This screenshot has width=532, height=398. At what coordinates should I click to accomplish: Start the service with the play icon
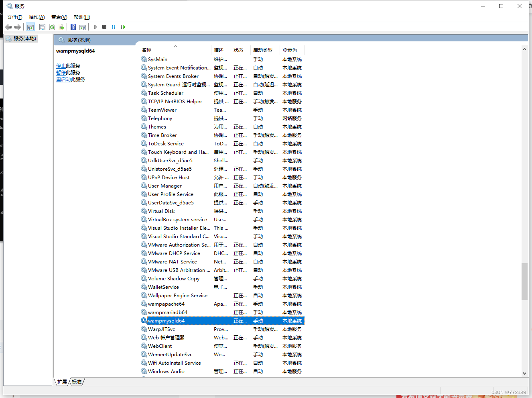coord(95,27)
